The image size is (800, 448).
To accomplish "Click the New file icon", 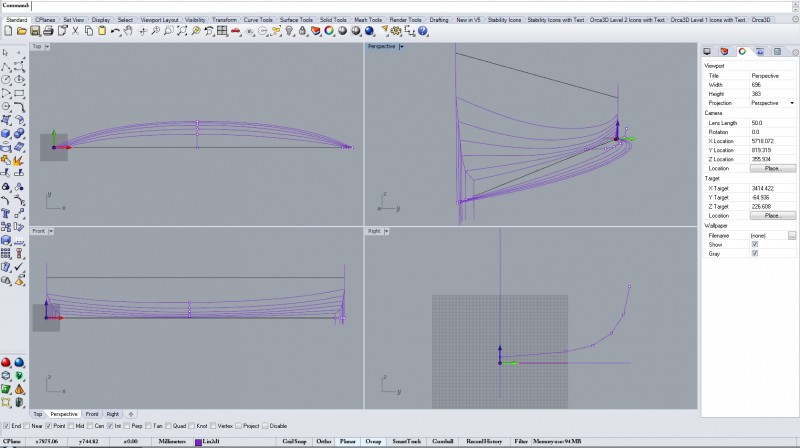I will (8, 32).
